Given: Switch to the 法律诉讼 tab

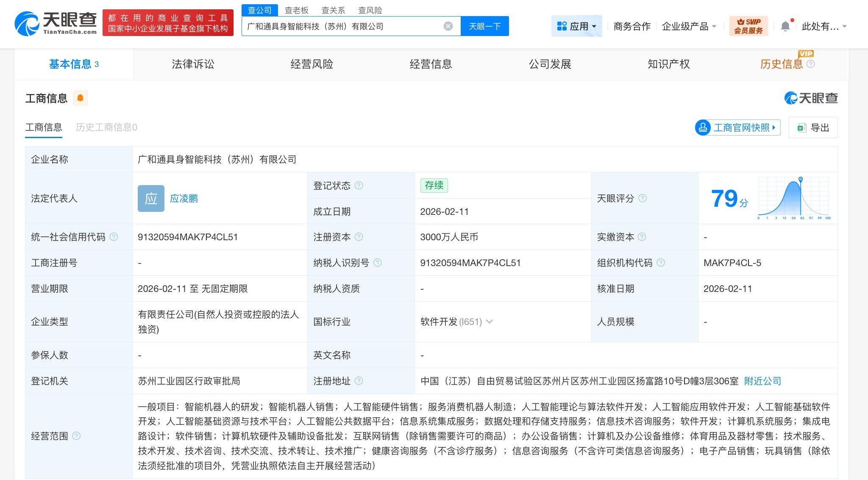Looking at the screenshot, I should [x=193, y=64].
